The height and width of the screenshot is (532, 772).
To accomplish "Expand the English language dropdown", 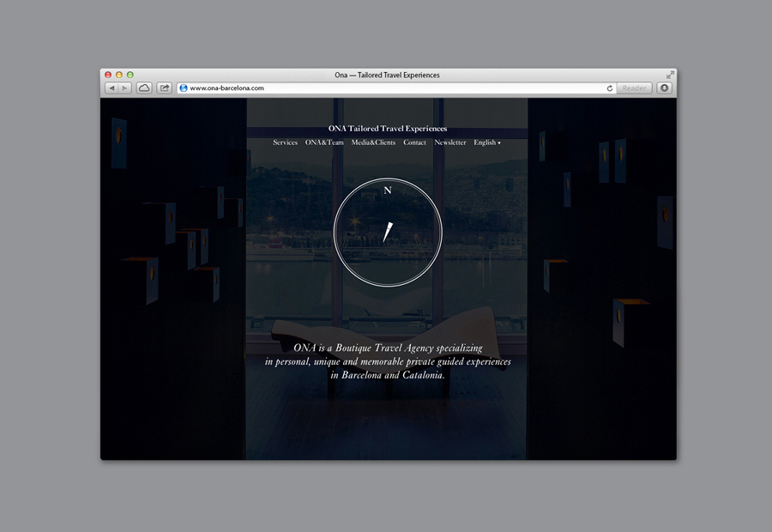I will [487, 142].
